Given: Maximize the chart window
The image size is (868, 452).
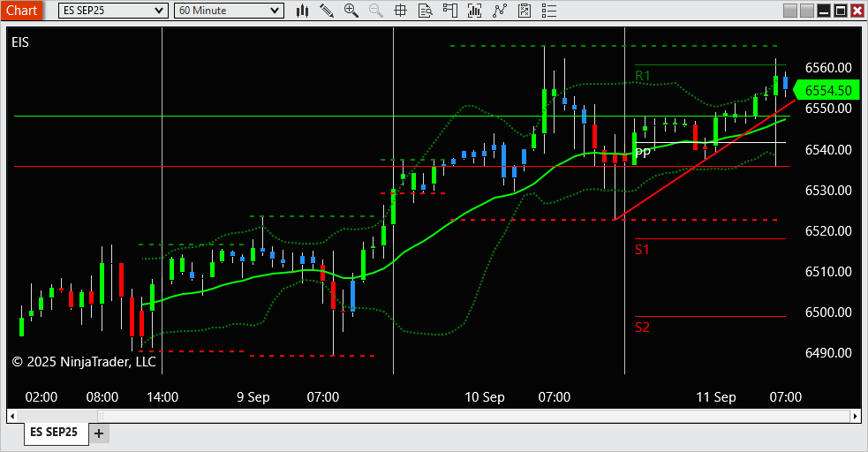Looking at the screenshot, I should 841,11.
